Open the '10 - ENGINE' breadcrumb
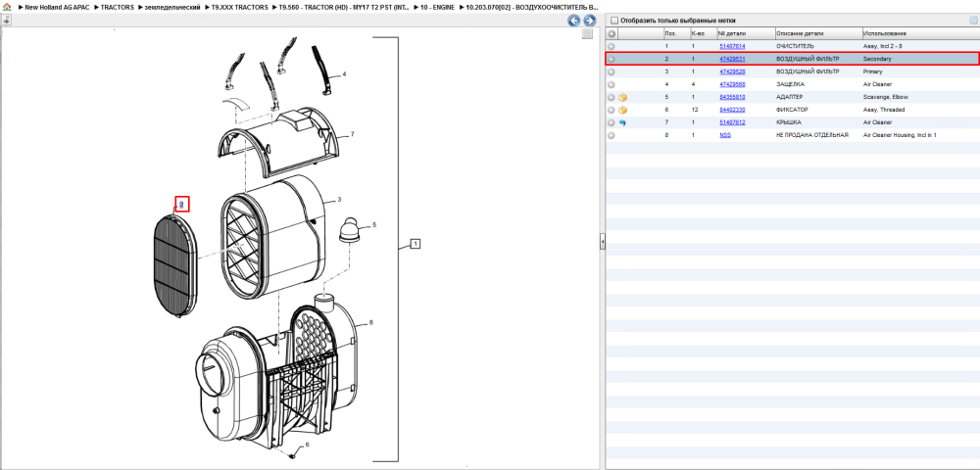980x470 pixels. click(437, 8)
